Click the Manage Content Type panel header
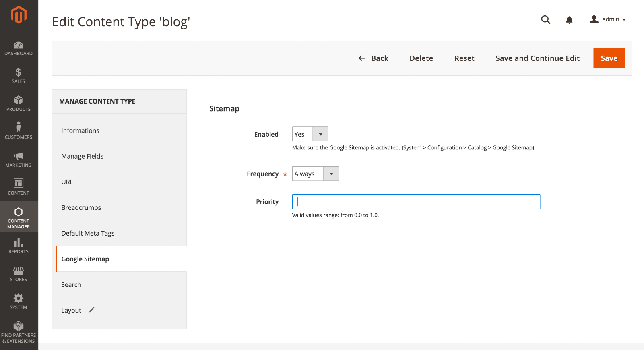Viewport: 644px width, 350px height. 97,101
